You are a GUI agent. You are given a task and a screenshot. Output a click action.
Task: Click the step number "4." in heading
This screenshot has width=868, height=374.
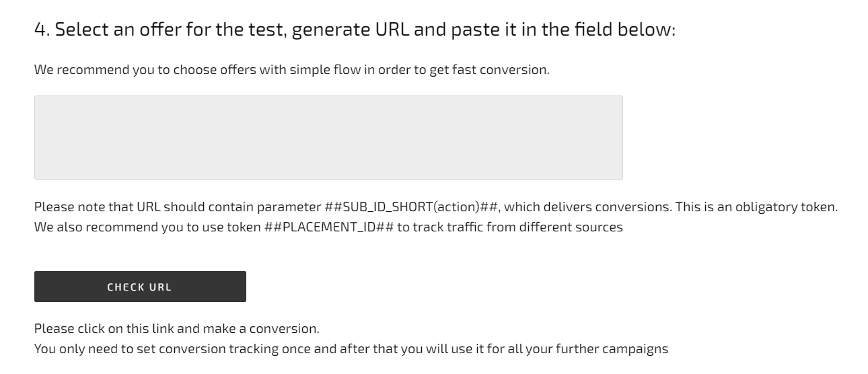[x=42, y=30]
